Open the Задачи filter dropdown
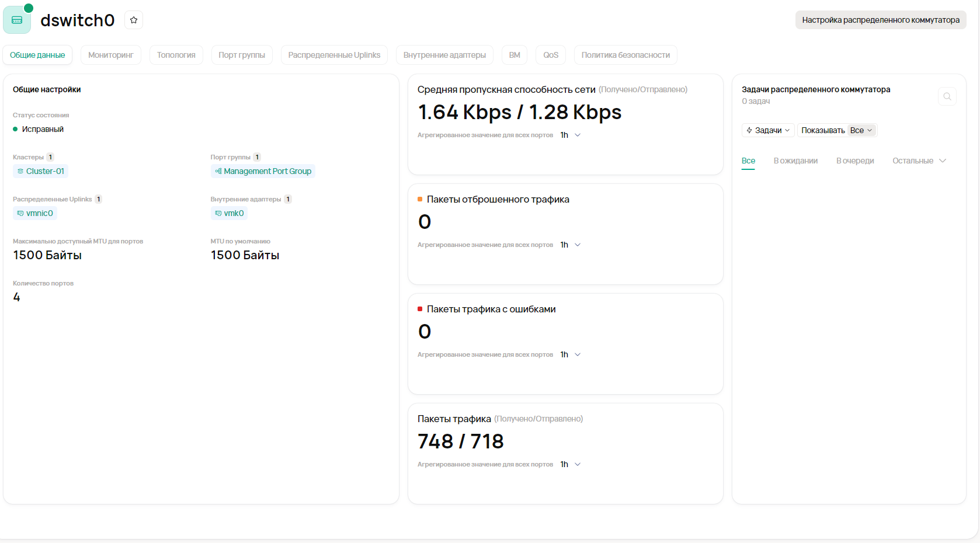The image size is (980, 543). [767, 130]
